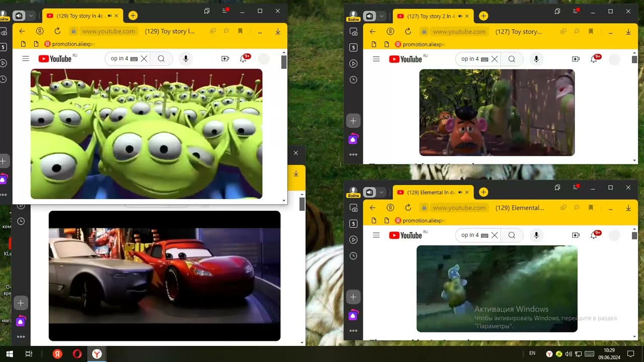Open tab groups icon in Toy story window titlebar
This screenshot has width=644, height=362.
click(207, 11)
